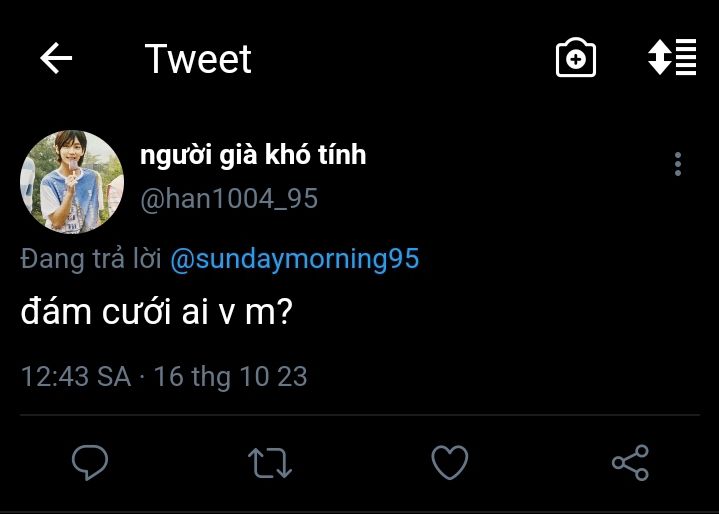The width and height of the screenshot is (719, 514).
Task: Share the tweet via share icon
Action: click(630, 462)
